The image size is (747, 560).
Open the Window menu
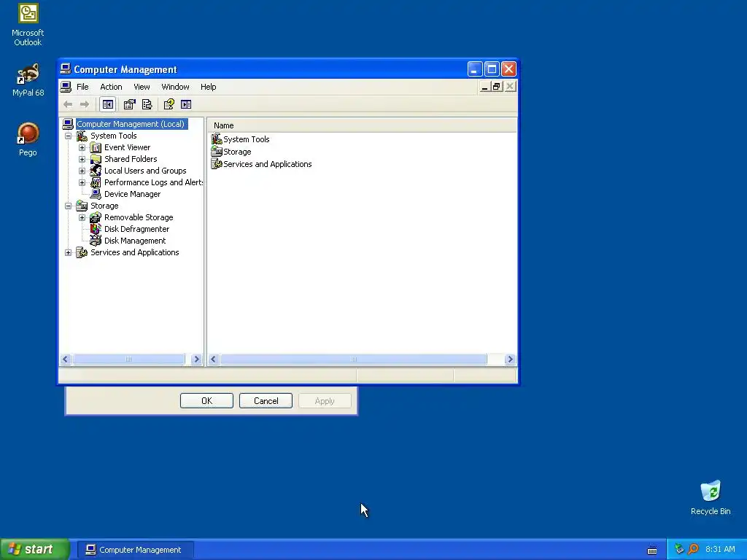(175, 87)
